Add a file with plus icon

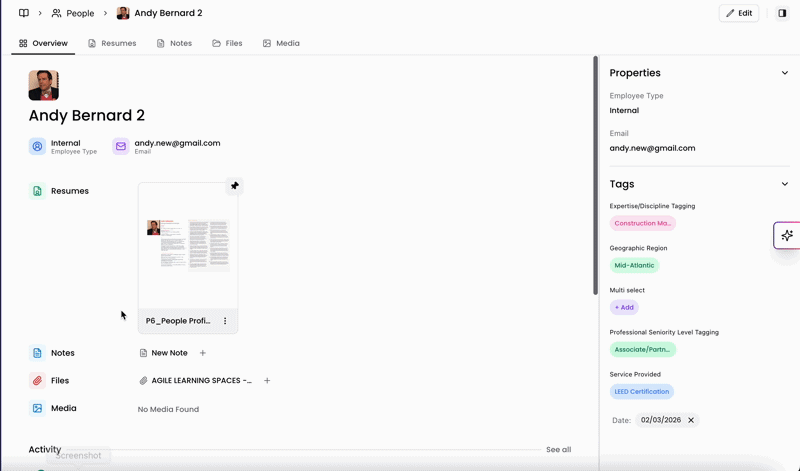pyautogui.click(x=267, y=381)
